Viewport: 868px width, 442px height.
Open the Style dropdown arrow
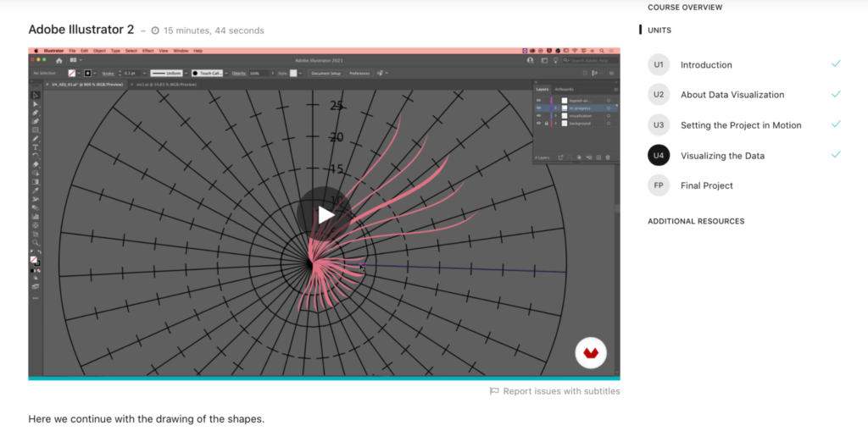[301, 73]
